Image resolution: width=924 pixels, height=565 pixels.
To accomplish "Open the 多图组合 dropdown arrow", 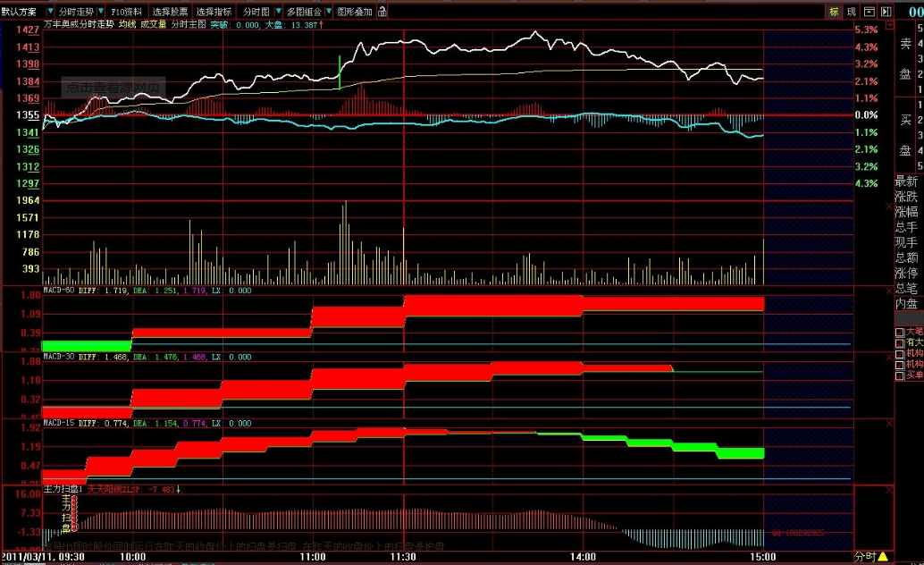I will (326, 12).
